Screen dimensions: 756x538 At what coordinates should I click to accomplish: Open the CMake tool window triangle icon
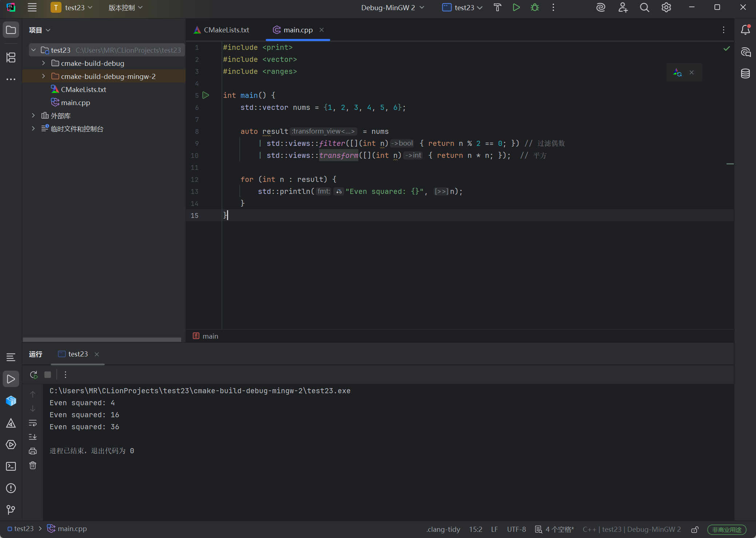11,423
